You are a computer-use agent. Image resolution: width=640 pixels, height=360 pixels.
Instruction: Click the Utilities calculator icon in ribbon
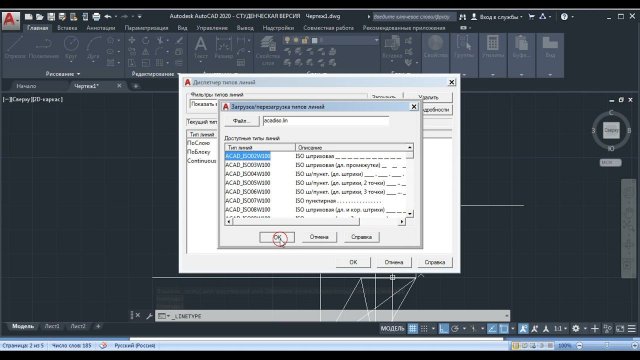point(493,43)
